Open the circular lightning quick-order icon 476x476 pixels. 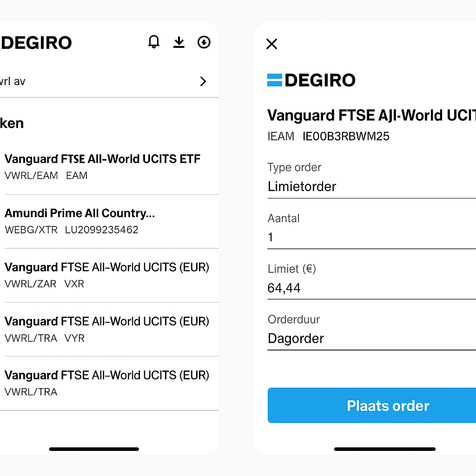click(x=204, y=42)
